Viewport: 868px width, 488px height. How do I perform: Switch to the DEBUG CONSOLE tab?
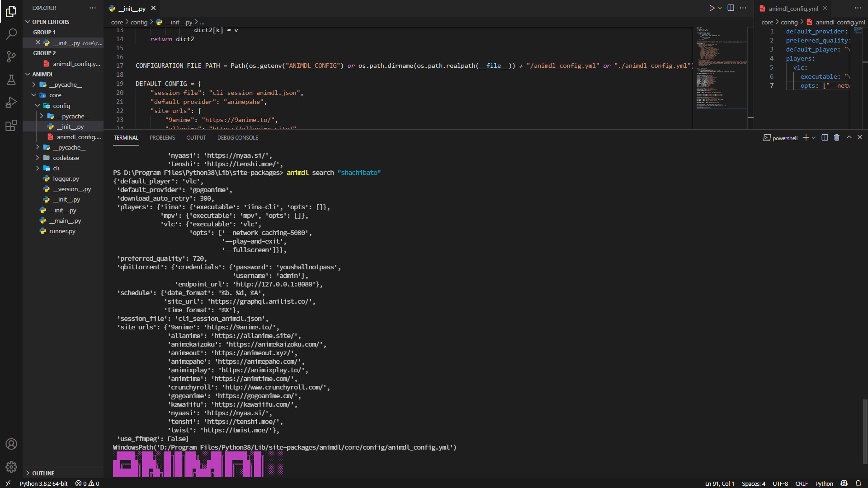tap(238, 138)
